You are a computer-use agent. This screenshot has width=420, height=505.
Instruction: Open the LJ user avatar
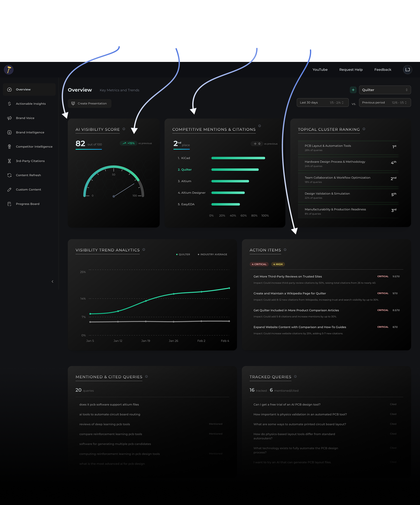click(407, 69)
